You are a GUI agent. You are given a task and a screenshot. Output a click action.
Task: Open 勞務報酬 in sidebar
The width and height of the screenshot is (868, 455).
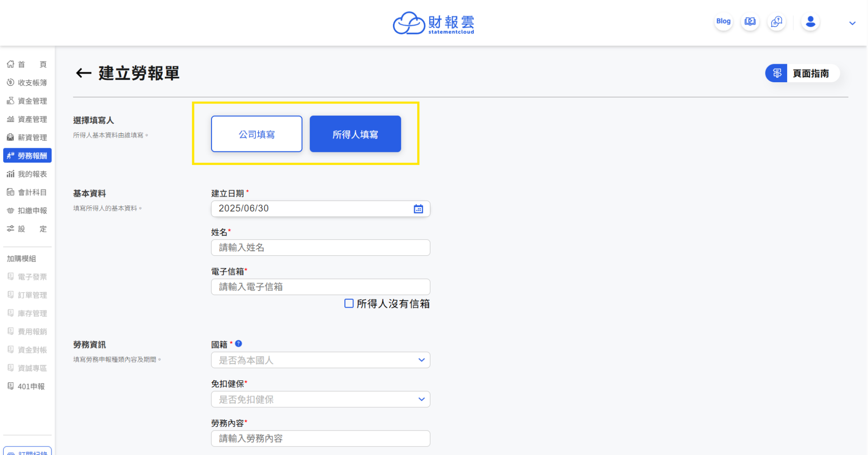tap(27, 155)
